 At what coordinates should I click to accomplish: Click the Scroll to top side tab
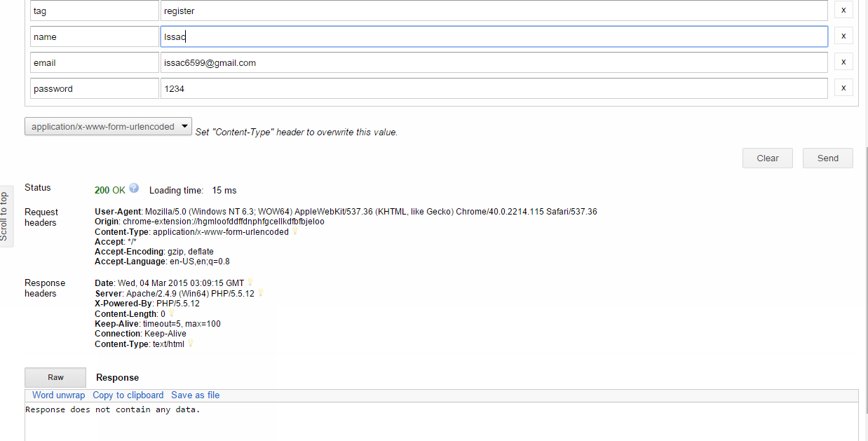click(x=5, y=216)
